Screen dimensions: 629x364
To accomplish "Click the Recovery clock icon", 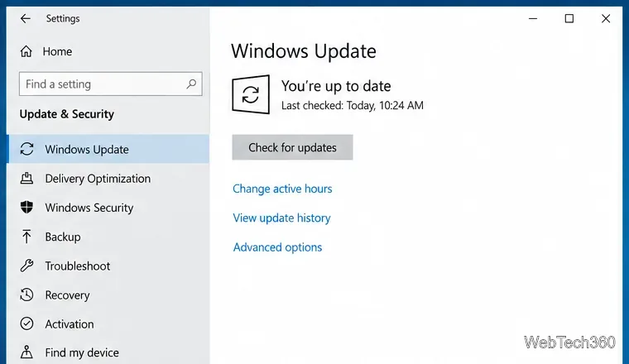I will click(x=26, y=295).
